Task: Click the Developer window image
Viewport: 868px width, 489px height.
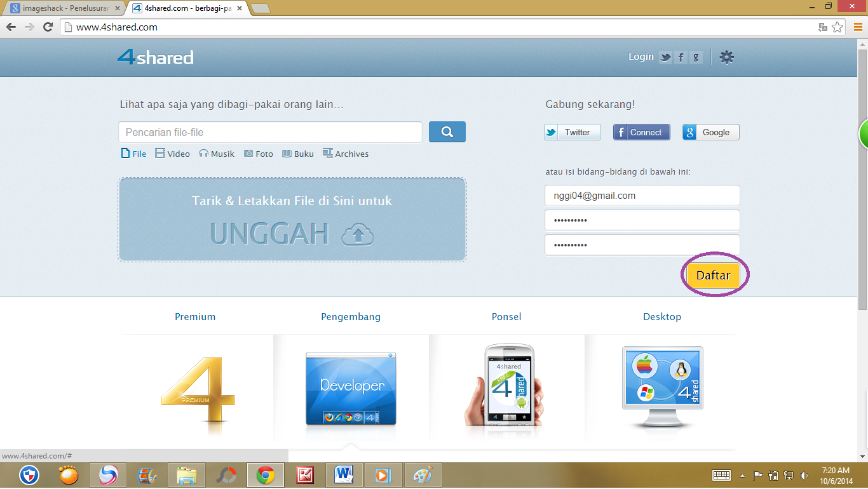Action: tap(351, 389)
